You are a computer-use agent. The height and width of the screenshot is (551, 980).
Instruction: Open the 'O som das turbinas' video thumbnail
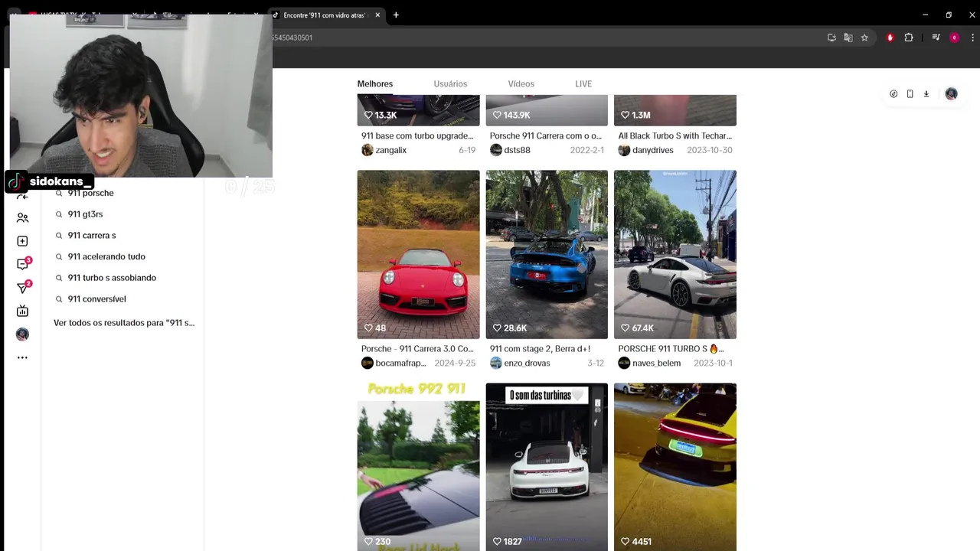click(547, 467)
